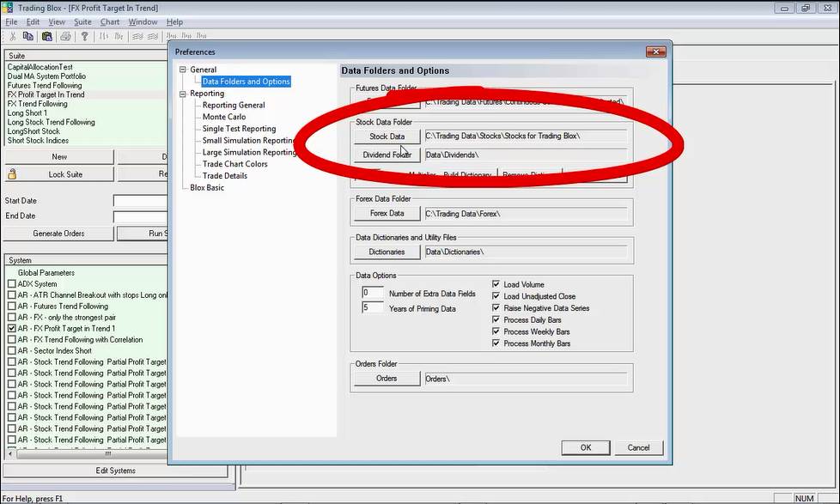Collapse the General tree node
Viewport: 840px width, 504px height.
[x=183, y=70]
